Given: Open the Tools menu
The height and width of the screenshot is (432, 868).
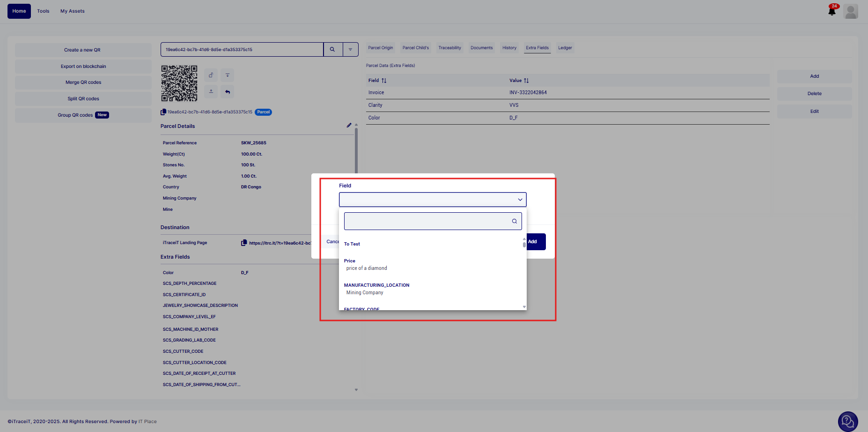Looking at the screenshot, I should [x=43, y=11].
